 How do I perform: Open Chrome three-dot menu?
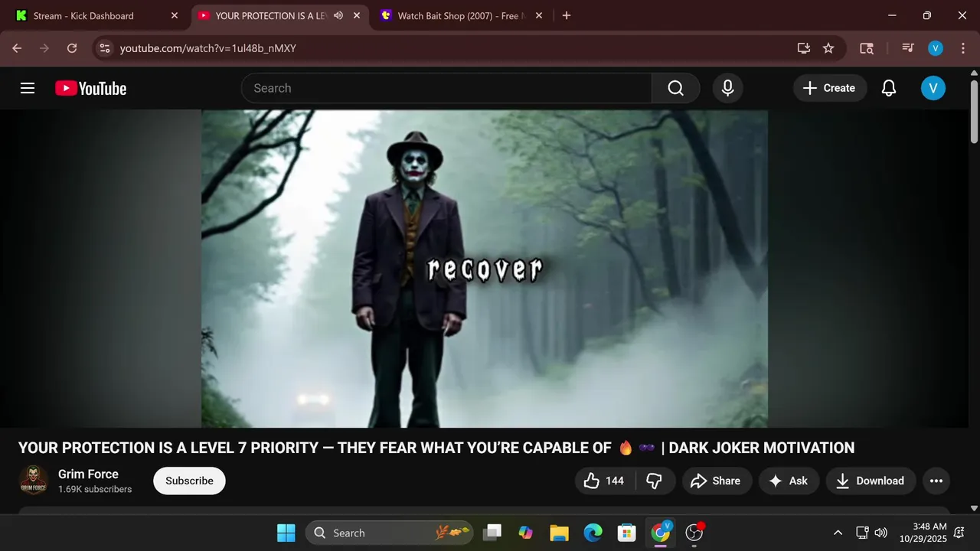[x=962, y=48]
